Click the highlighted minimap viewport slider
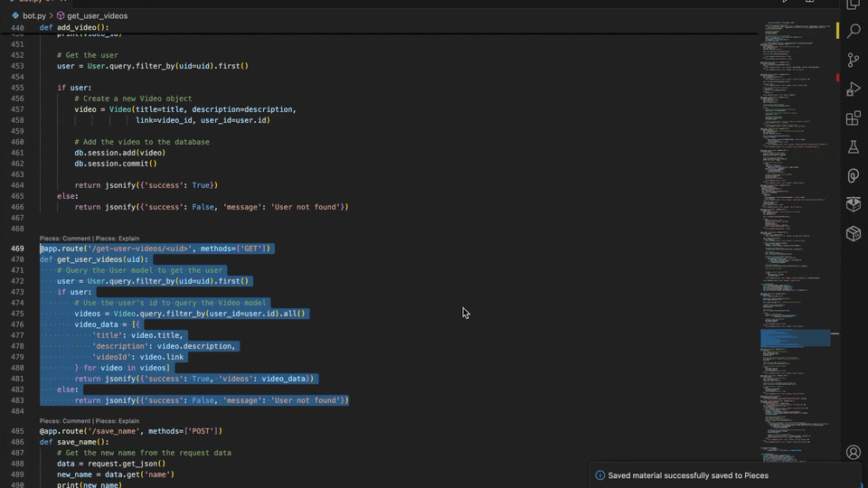Image resolution: width=868 pixels, height=488 pixels. 795,338
